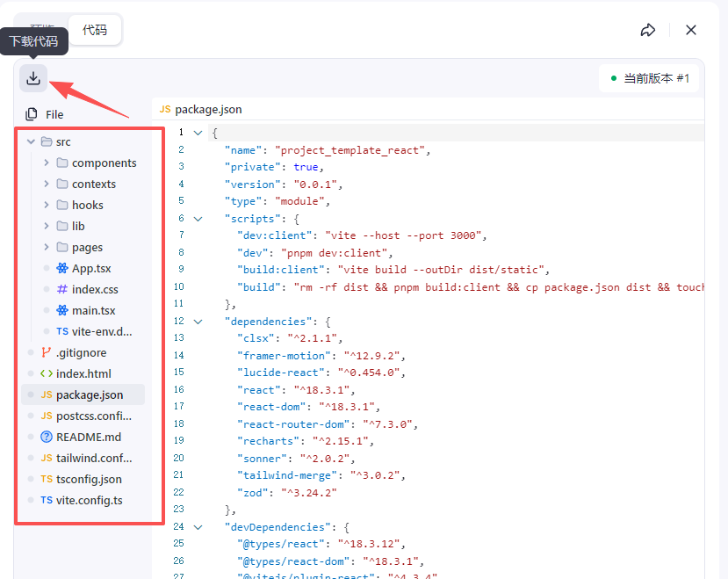The width and height of the screenshot is (728, 579).
Task: Select the .gitignore file
Action: pos(81,352)
